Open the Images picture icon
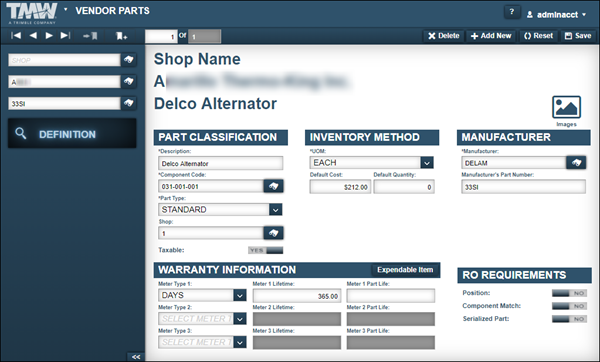This screenshot has width=600, height=362. coord(566,107)
